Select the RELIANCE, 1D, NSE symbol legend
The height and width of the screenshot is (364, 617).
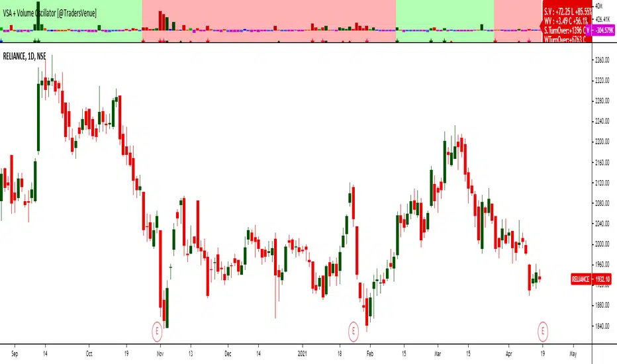[x=24, y=57]
